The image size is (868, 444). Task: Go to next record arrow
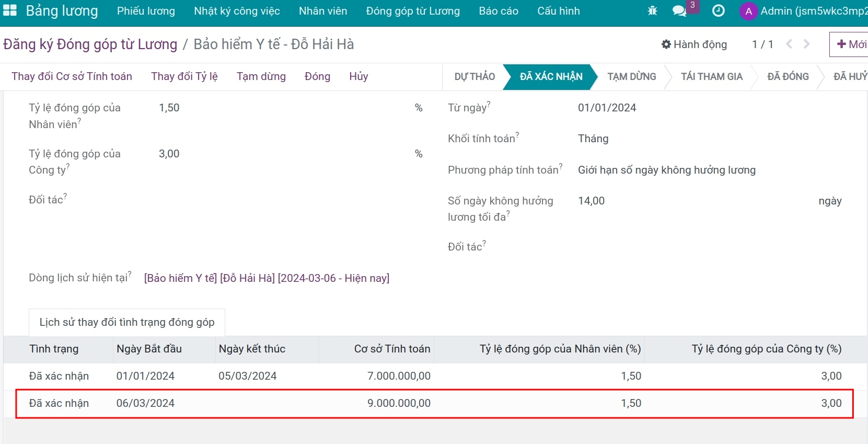tap(807, 44)
